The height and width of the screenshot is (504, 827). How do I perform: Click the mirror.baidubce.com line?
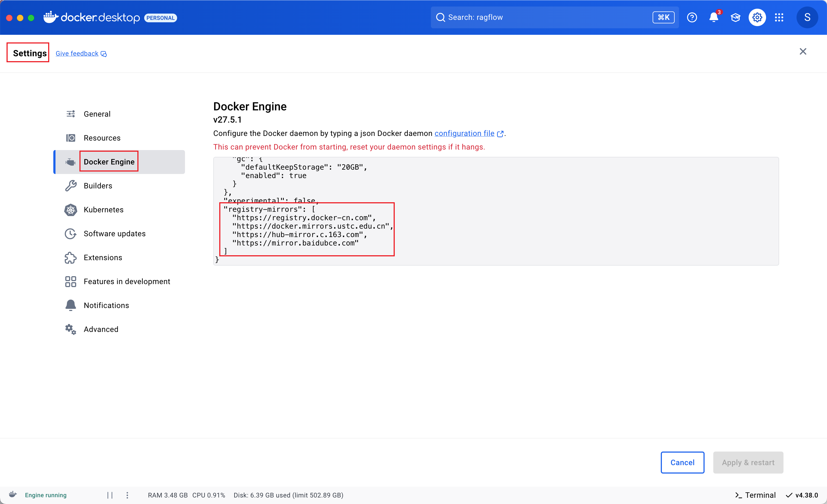[x=295, y=243]
